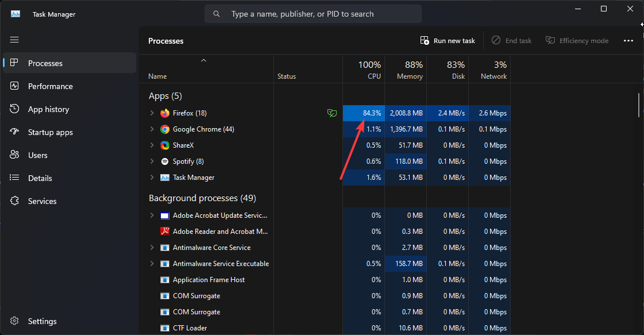Open the three-dot more options menu
The image size is (644, 335).
628,41
